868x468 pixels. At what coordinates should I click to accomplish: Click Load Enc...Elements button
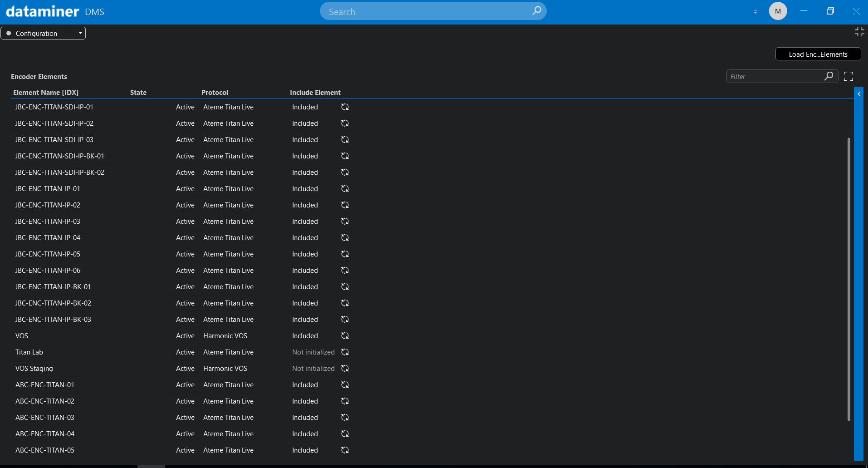[x=818, y=54]
